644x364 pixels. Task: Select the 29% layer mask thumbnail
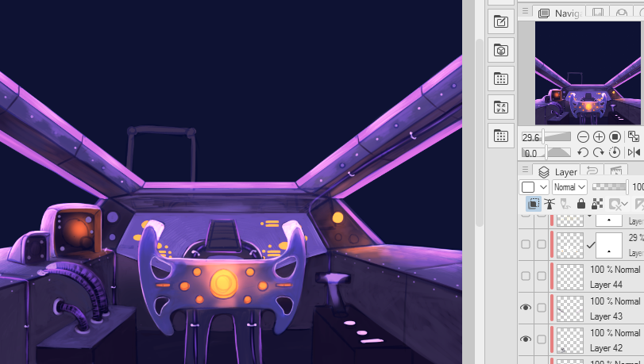coord(609,245)
